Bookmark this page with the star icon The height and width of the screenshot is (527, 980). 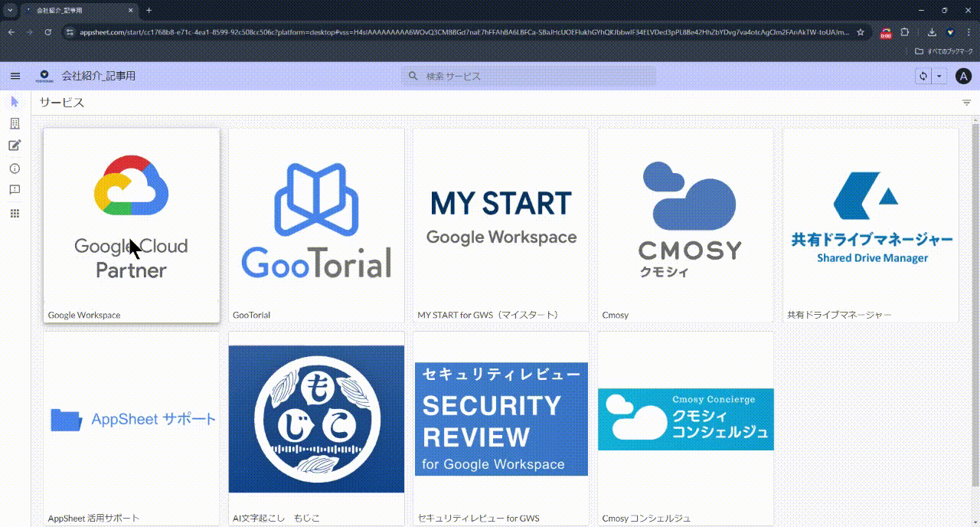tap(861, 32)
